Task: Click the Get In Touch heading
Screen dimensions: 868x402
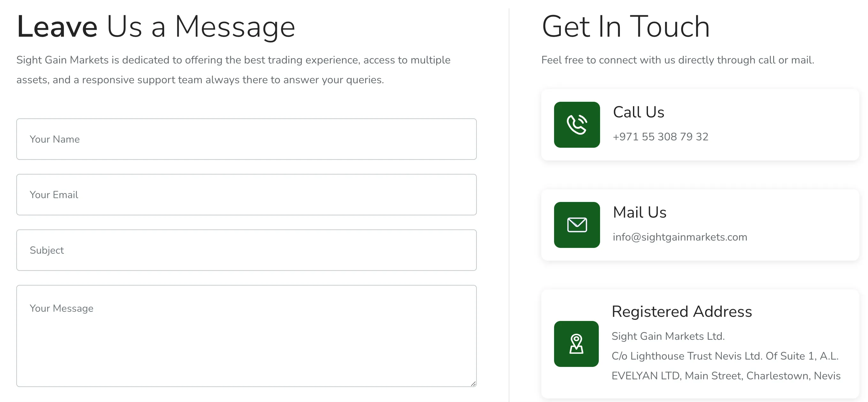Action: click(626, 26)
